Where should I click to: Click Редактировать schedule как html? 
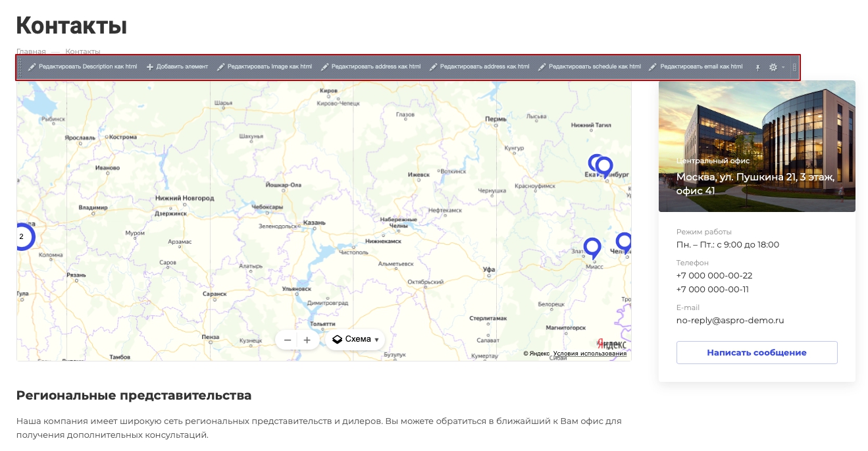tap(589, 66)
